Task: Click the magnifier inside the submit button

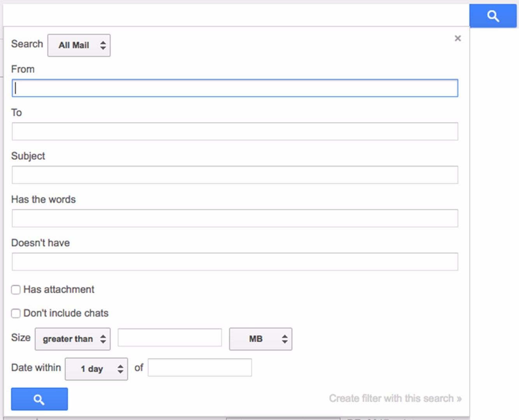Action: (39, 399)
